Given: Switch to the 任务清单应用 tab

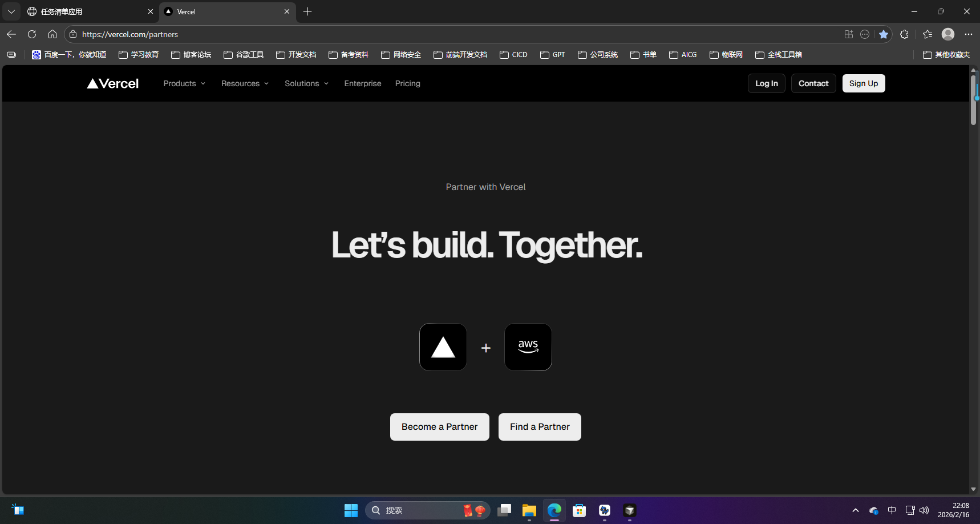Looking at the screenshot, I should 86,11.
